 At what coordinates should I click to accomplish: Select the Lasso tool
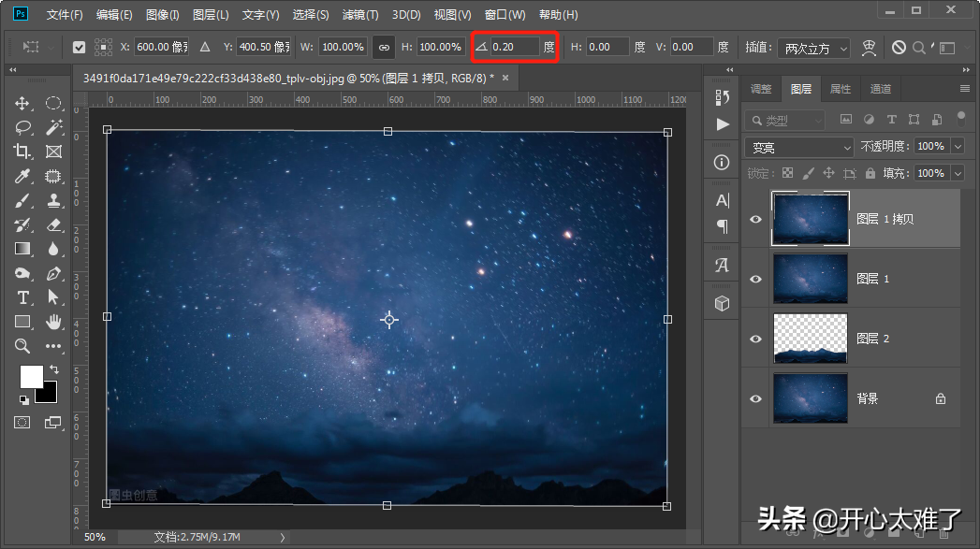coord(22,127)
